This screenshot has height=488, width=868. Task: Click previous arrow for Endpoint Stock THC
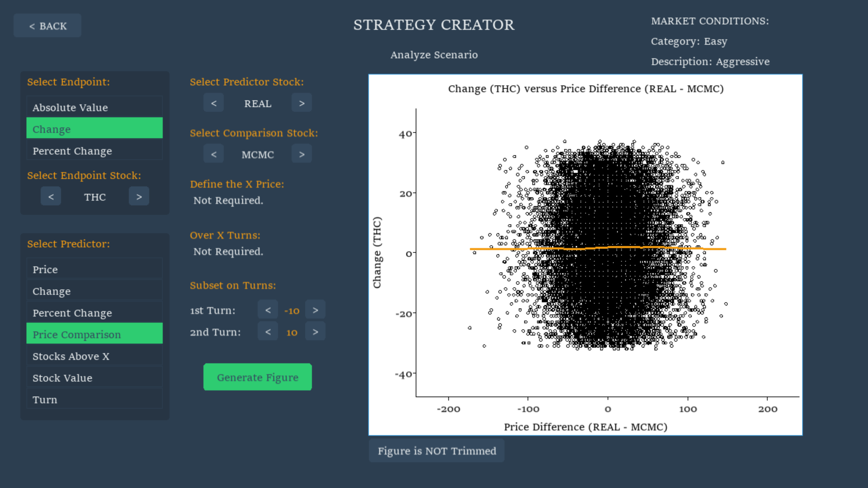[51, 197]
